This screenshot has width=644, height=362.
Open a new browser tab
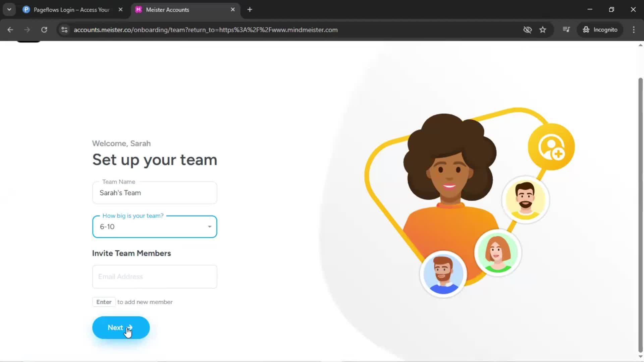click(x=250, y=9)
